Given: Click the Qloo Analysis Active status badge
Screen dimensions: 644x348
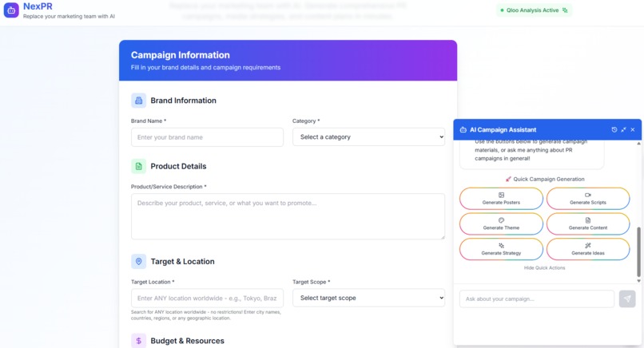Looking at the screenshot, I should pos(534,10).
